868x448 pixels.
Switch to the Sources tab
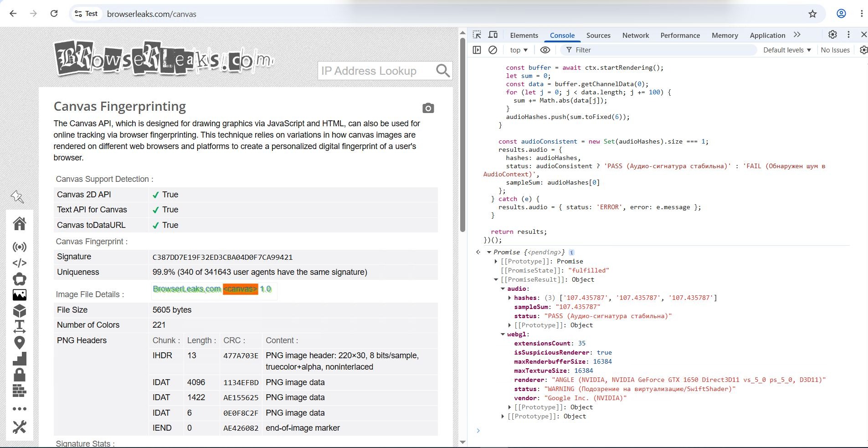tap(598, 36)
